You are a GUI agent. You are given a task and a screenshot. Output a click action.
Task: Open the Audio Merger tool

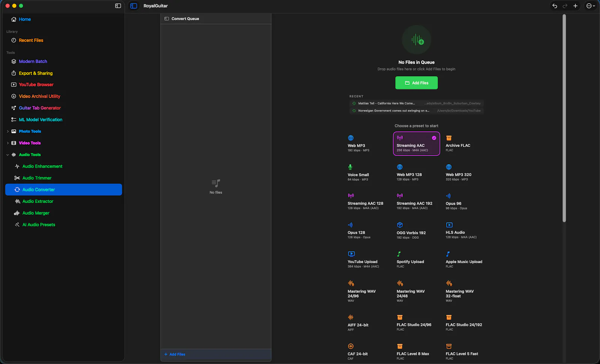[63, 213]
